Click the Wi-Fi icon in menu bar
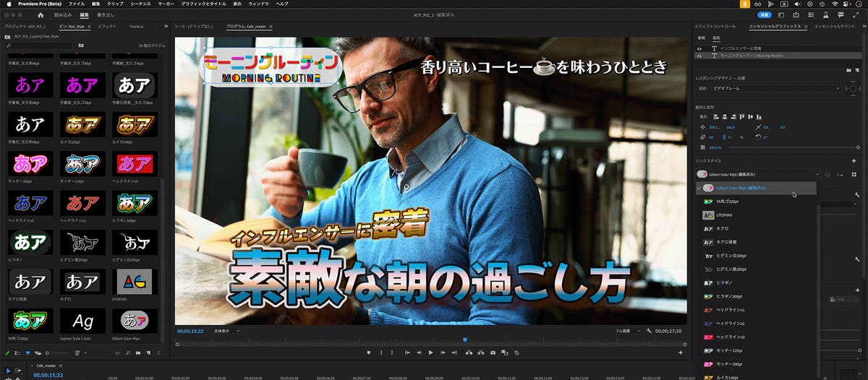The width and height of the screenshot is (868, 380). (x=835, y=4)
